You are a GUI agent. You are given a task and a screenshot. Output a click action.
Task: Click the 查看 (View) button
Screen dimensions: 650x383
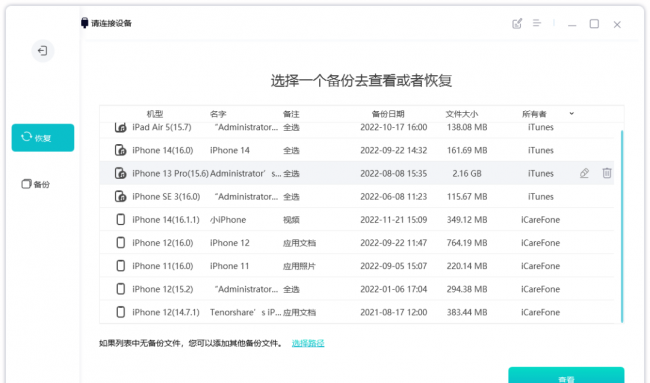click(566, 376)
